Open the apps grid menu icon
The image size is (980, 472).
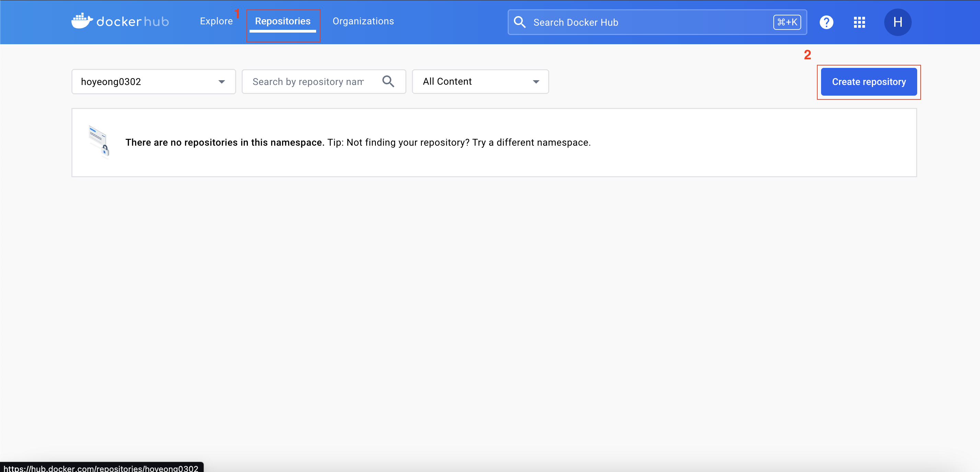click(859, 22)
